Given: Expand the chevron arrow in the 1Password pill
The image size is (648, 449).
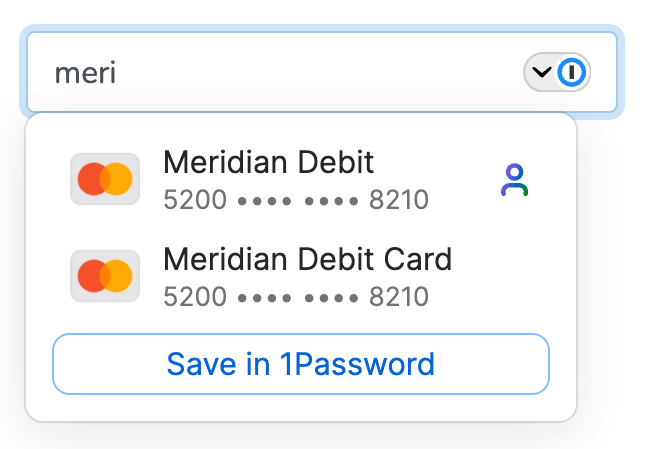Looking at the screenshot, I should pyautogui.click(x=541, y=72).
